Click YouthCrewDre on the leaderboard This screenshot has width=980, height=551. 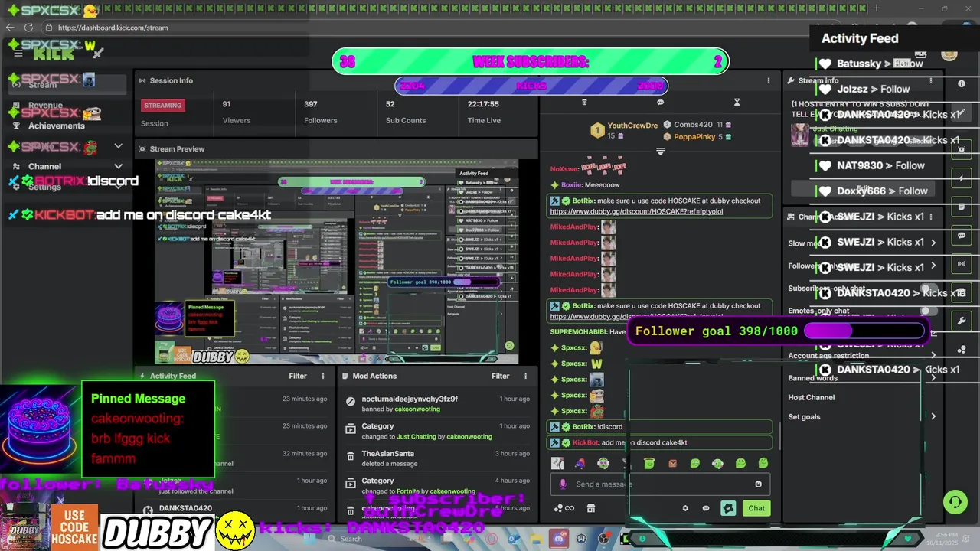pyautogui.click(x=632, y=126)
